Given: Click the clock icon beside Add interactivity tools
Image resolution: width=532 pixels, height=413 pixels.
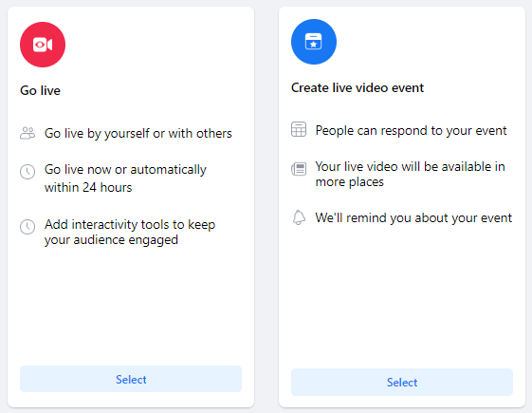Looking at the screenshot, I should (28, 227).
